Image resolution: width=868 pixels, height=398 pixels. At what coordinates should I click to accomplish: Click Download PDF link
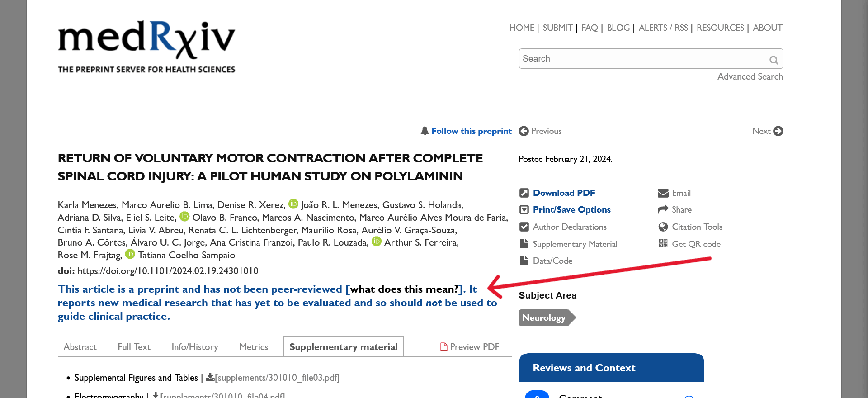(564, 193)
